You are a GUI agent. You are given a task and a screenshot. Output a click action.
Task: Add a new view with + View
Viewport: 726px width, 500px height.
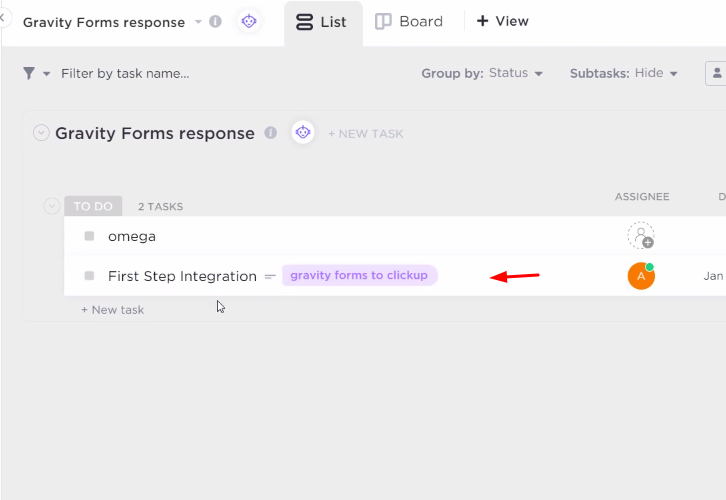(x=502, y=21)
